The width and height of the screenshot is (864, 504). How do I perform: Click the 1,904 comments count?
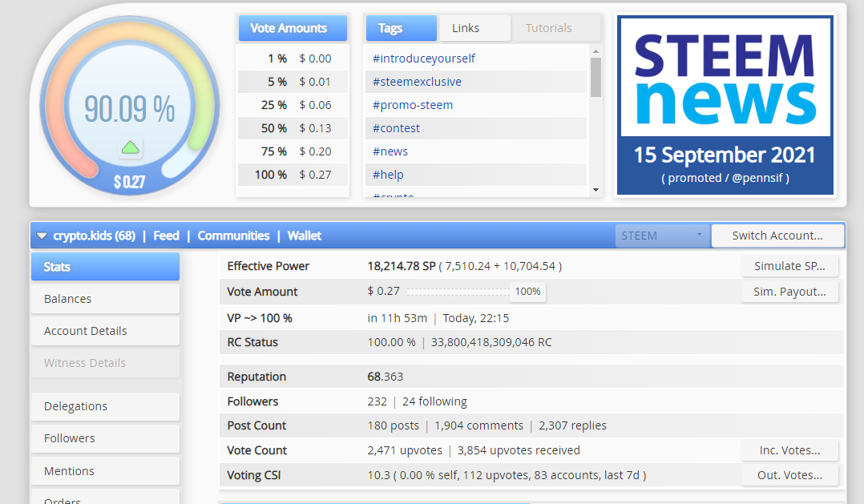tap(478, 425)
